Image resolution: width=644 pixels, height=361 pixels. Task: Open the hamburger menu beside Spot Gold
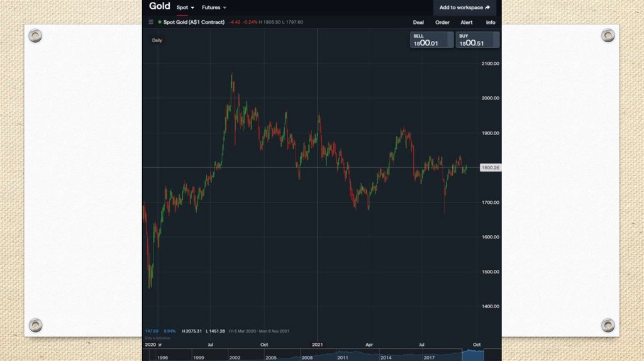pos(151,22)
